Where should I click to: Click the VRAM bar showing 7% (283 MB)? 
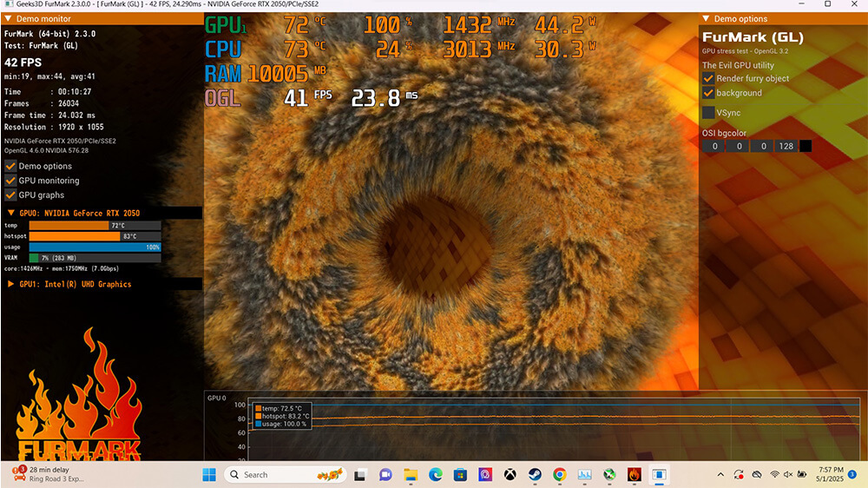(x=95, y=258)
